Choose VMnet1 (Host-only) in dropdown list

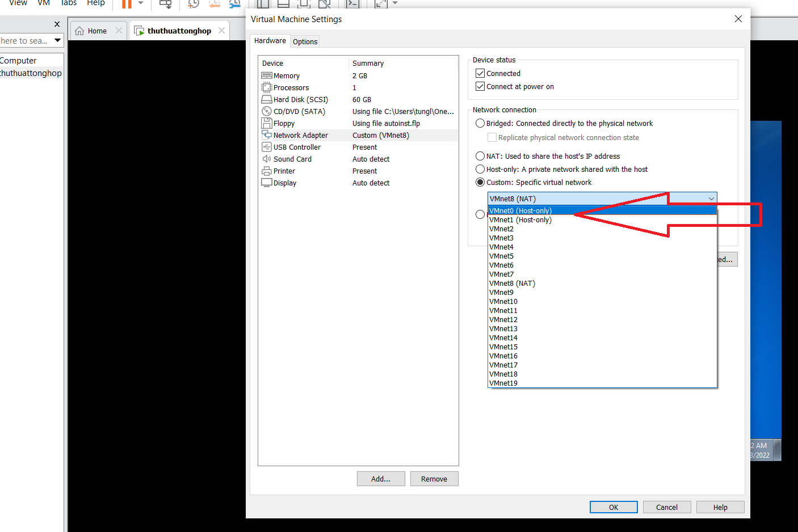[x=520, y=220]
